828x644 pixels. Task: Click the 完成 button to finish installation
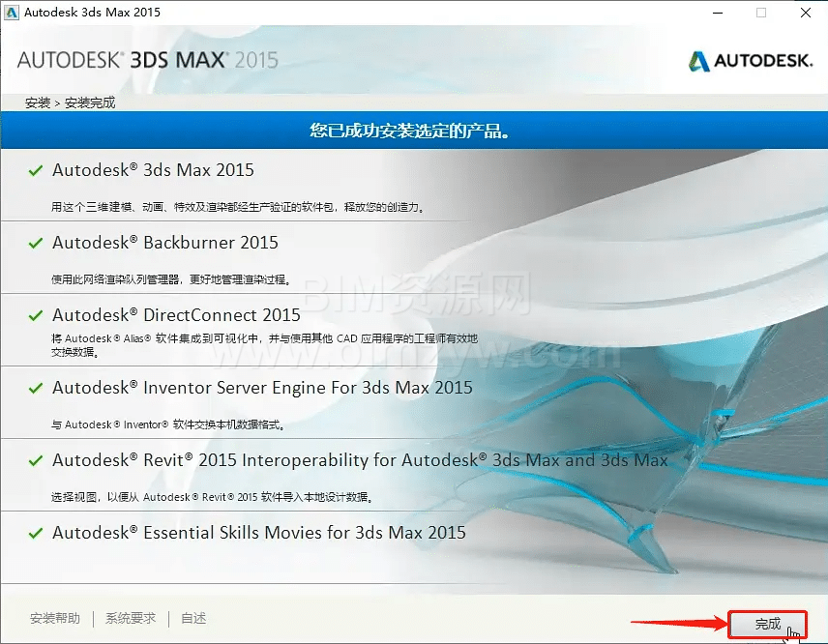coord(767,624)
